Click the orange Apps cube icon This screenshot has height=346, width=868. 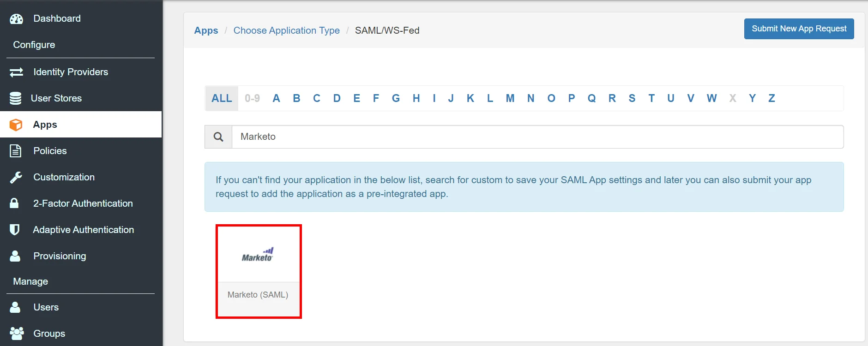16,125
